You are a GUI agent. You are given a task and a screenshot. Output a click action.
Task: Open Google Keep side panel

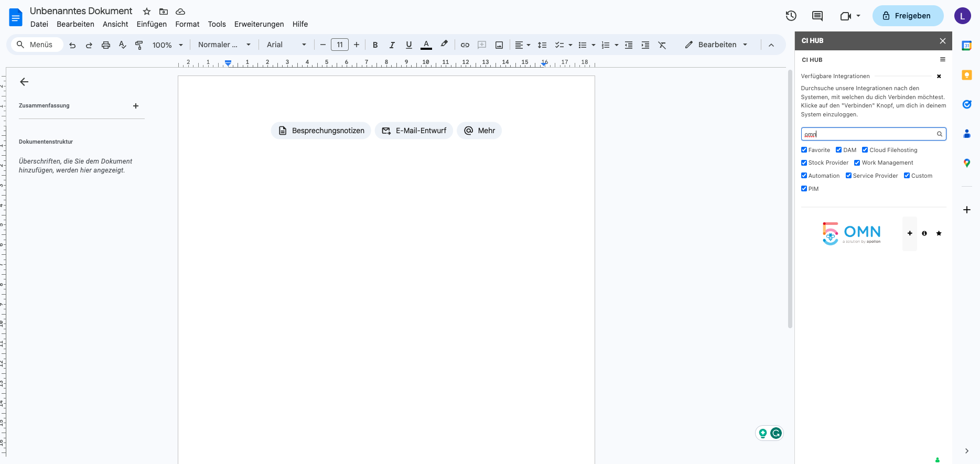coord(967,75)
